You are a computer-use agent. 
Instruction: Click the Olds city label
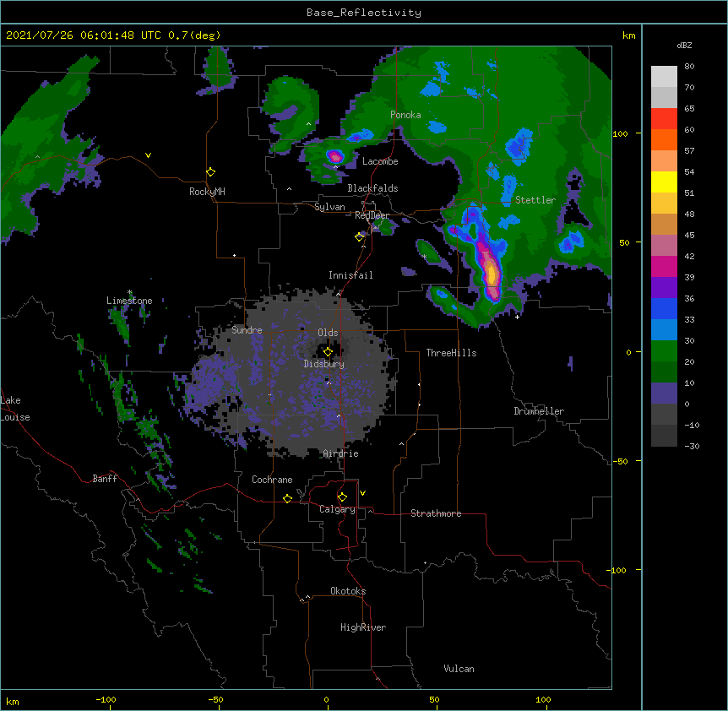click(x=328, y=333)
